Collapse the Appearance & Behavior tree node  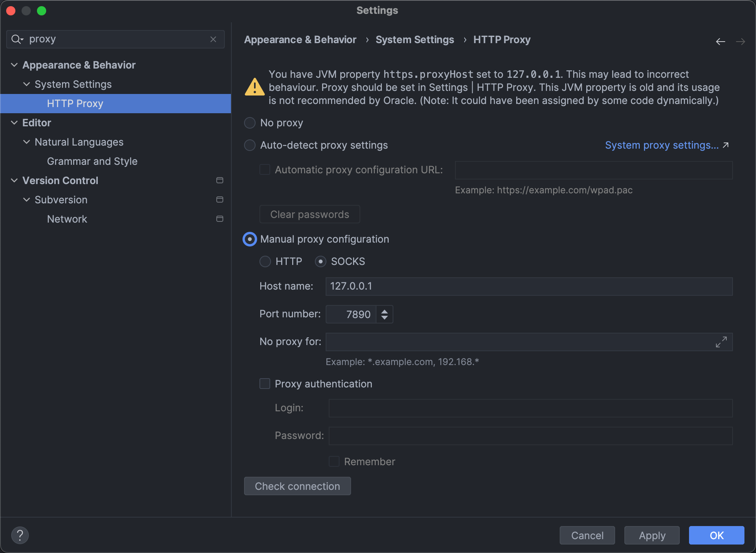click(14, 65)
